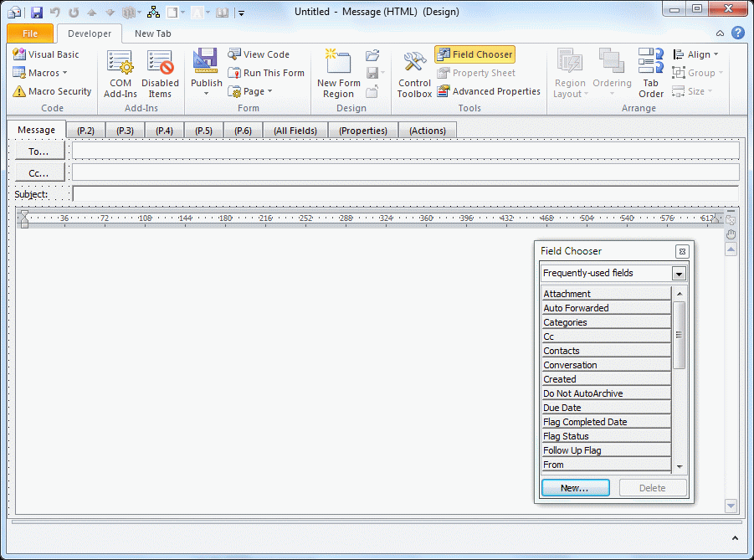The height and width of the screenshot is (560, 754).
Task: Click Run This Form
Action: click(x=266, y=72)
